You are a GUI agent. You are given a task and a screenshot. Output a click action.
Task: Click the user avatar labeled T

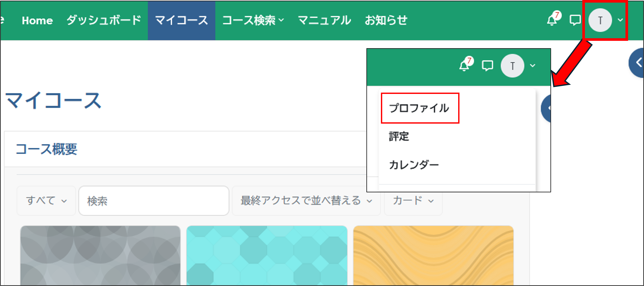600,20
